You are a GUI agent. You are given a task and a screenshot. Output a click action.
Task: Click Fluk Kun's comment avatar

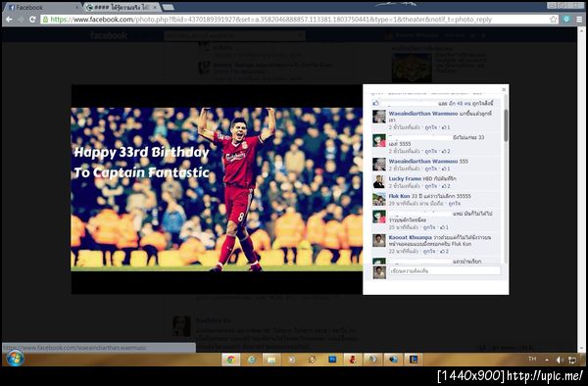379,200
